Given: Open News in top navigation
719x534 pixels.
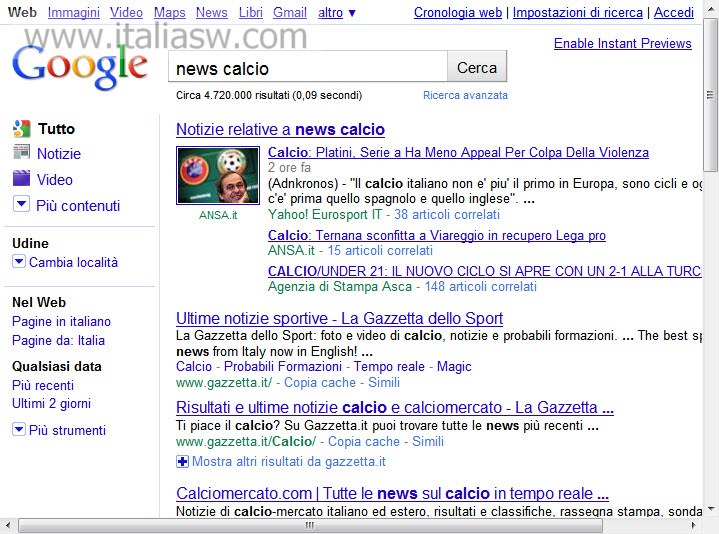Looking at the screenshot, I should 211,12.
